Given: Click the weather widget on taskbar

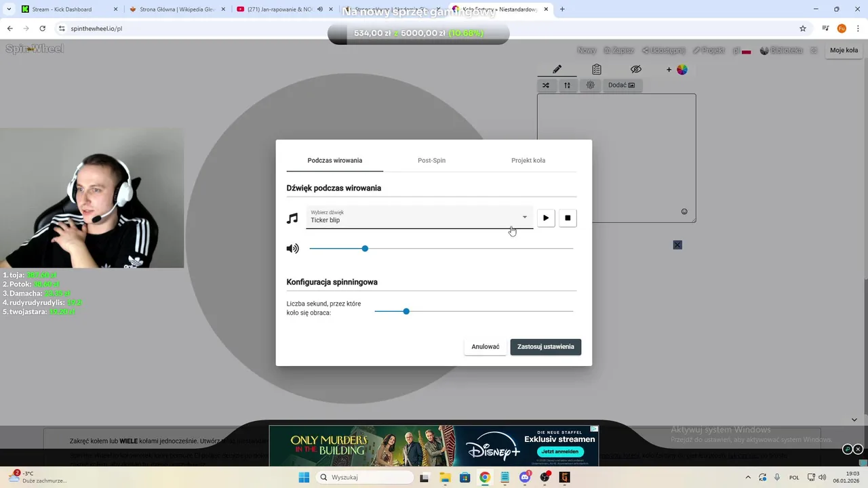Looking at the screenshot, I should 39,477.
